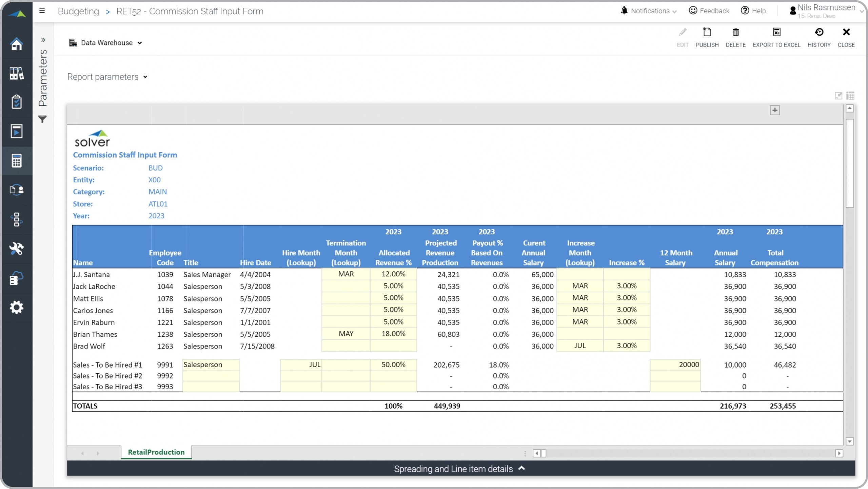This screenshot has width=868, height=489.
Task: Open the calculator Budgeting sidebar icon
Action: 16,161
